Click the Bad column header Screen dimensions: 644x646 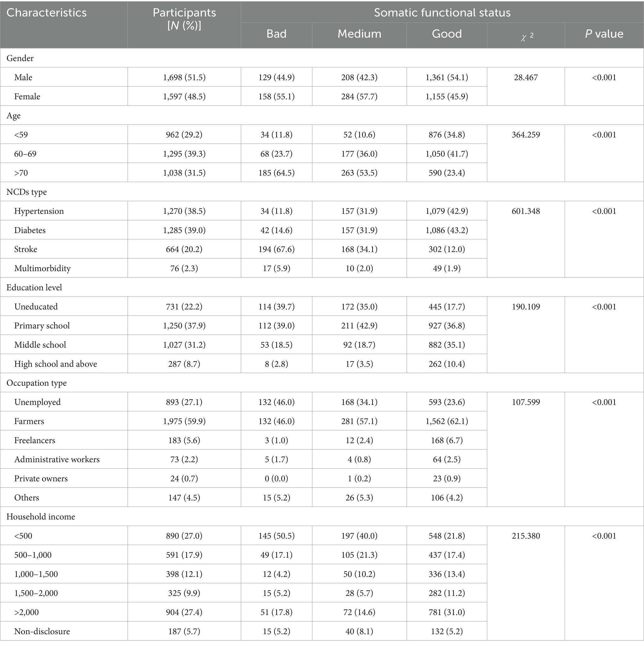276,34
